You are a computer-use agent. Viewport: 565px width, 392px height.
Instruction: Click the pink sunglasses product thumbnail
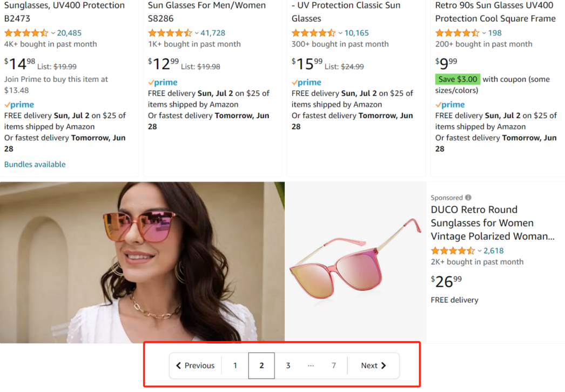point(355,262)
